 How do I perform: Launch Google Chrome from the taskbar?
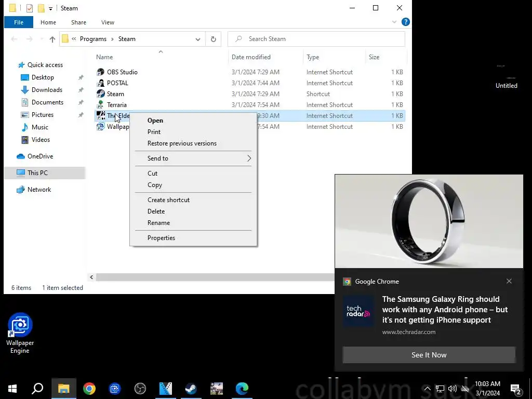[x=89, y=389]
